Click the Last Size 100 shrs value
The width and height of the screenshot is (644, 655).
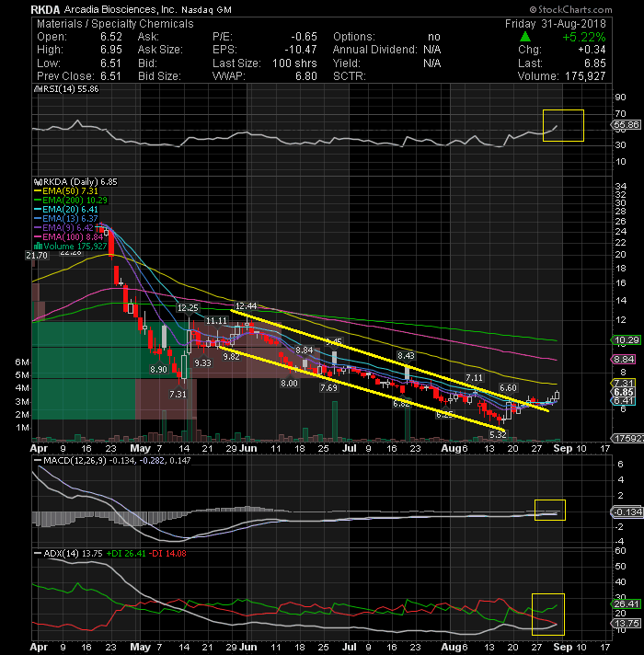click(294, 63)
